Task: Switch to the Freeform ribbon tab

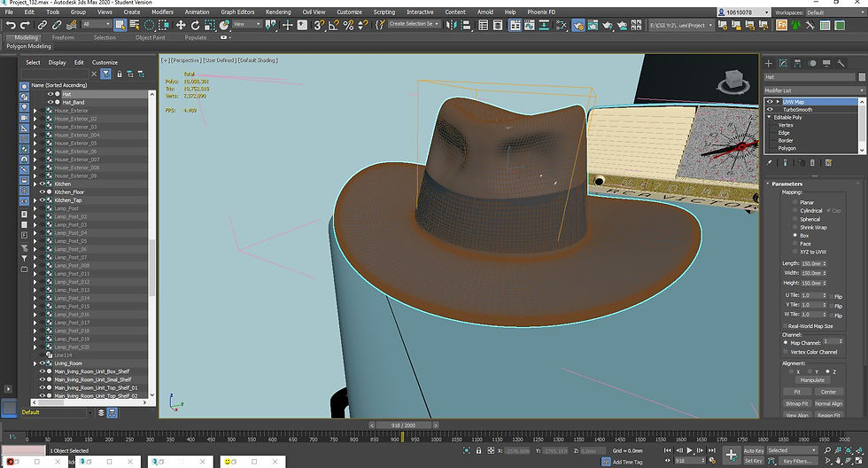Action: (x=63, y=37)
